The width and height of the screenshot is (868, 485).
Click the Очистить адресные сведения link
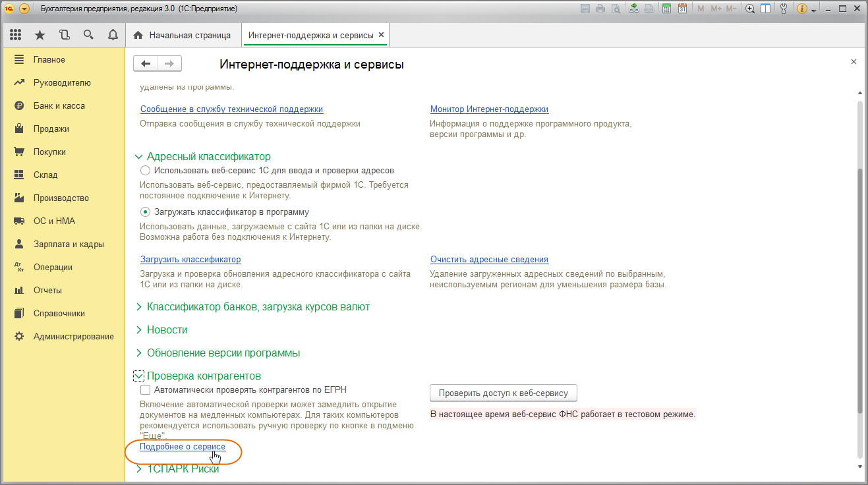pos(489,260)
